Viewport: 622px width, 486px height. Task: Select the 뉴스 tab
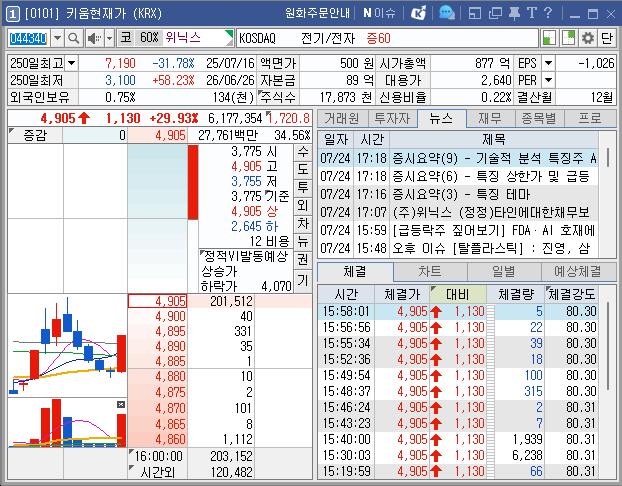441,118
